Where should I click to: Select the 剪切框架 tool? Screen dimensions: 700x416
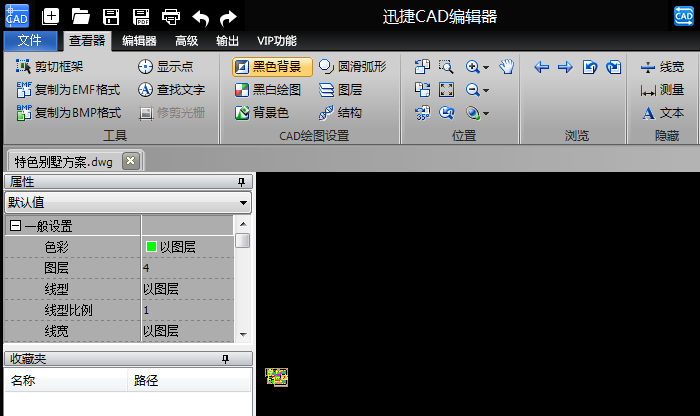click(x=49, y=67)
